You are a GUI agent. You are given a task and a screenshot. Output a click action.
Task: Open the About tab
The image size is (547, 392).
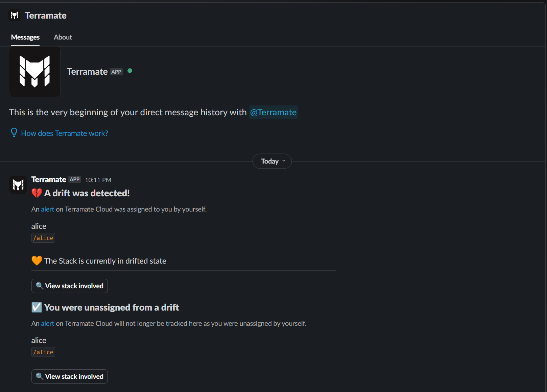(x=63, y=37)
